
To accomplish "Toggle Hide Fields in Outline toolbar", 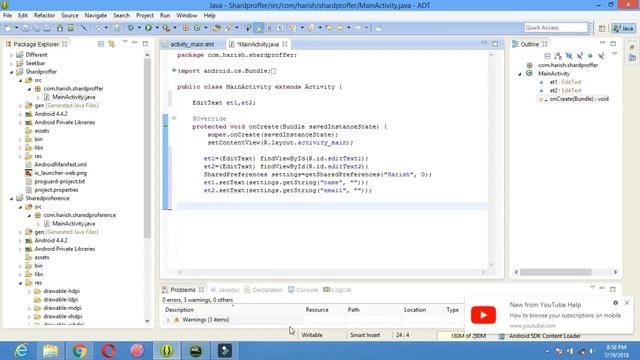I will pyautogui.click(x=569, y=56).
